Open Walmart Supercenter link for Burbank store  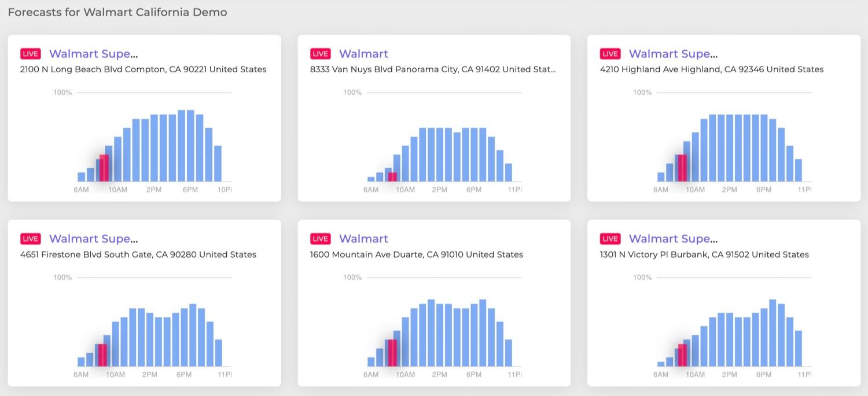(673, 239)
